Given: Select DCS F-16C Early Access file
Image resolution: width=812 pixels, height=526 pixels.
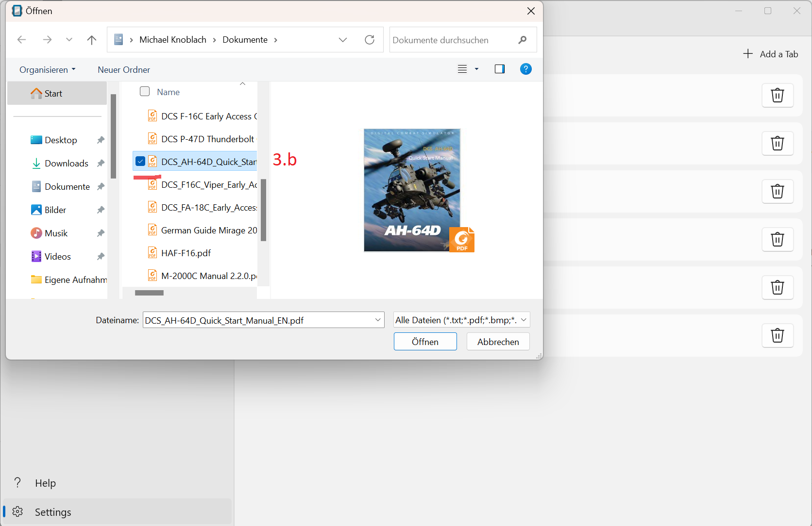Looking at the screenshot, I should coord(202,116).
